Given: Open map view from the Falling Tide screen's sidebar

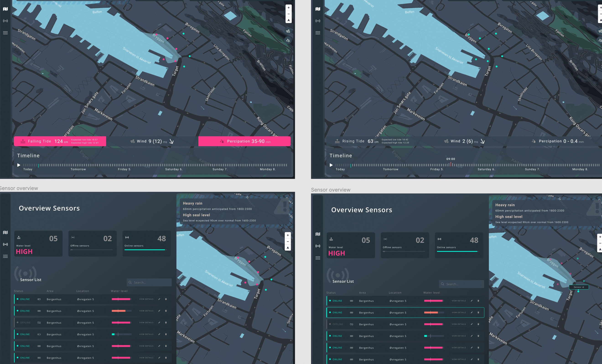Looking at the screenshot, I should tap(5, 9).
